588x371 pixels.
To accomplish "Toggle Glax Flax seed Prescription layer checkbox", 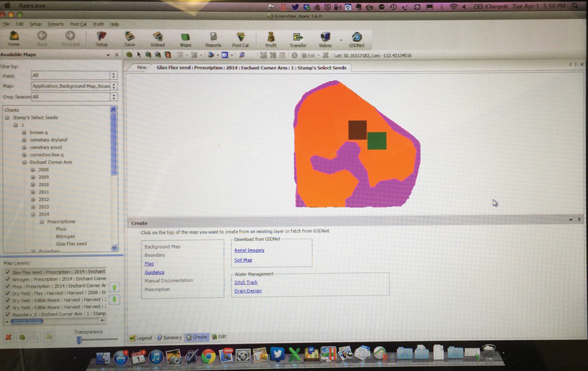I will coord(8,272).
